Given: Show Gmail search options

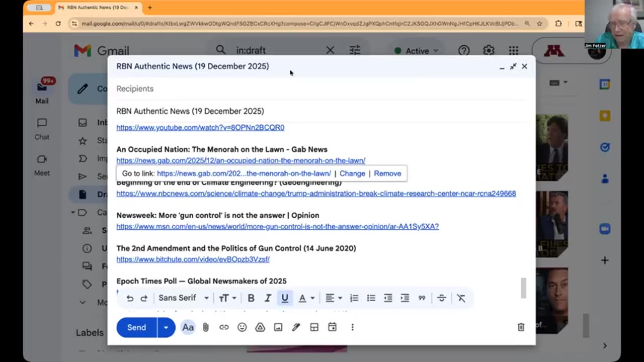Looking at the screenshot, I should [x=355, y=50].
